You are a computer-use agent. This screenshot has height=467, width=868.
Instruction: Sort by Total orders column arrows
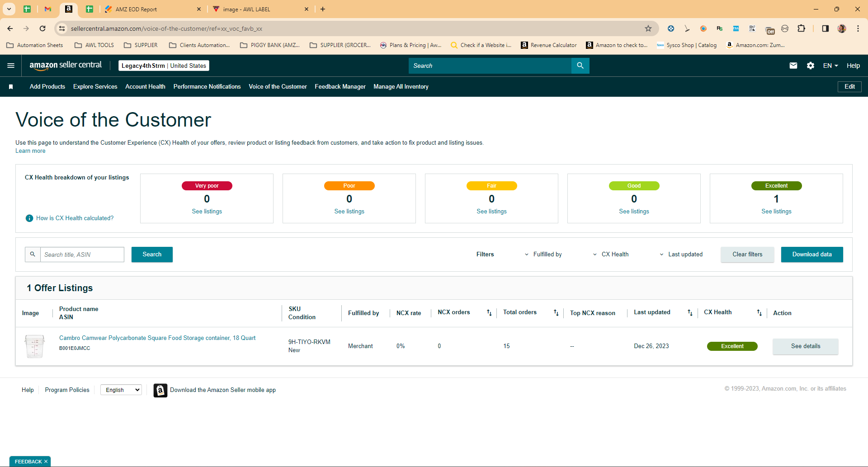click(556, 313)
